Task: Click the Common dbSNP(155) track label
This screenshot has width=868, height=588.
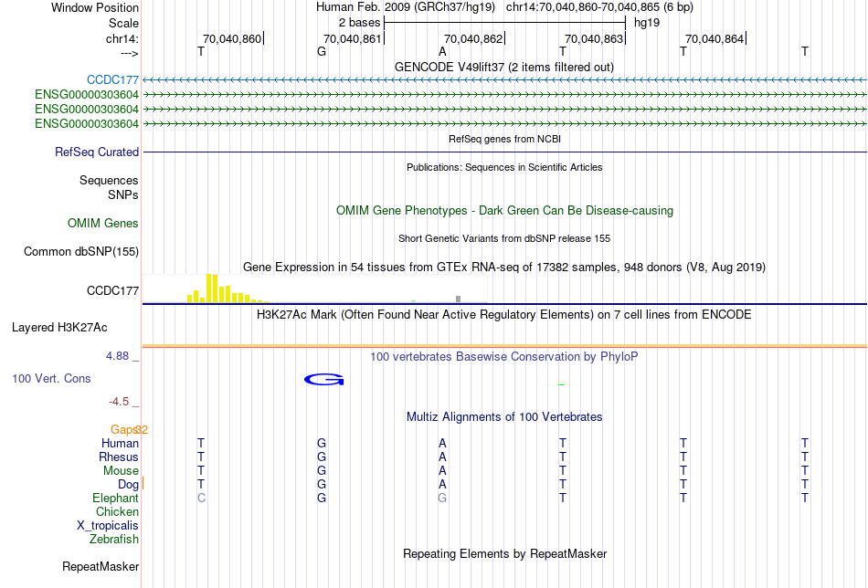Action: (x=81, y=252)
